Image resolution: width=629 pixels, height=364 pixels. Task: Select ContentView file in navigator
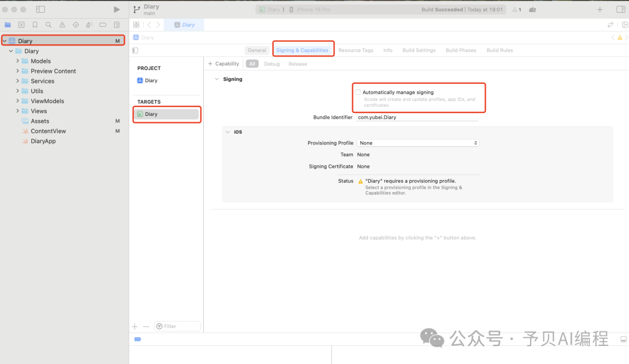click(x=48, y=131)
